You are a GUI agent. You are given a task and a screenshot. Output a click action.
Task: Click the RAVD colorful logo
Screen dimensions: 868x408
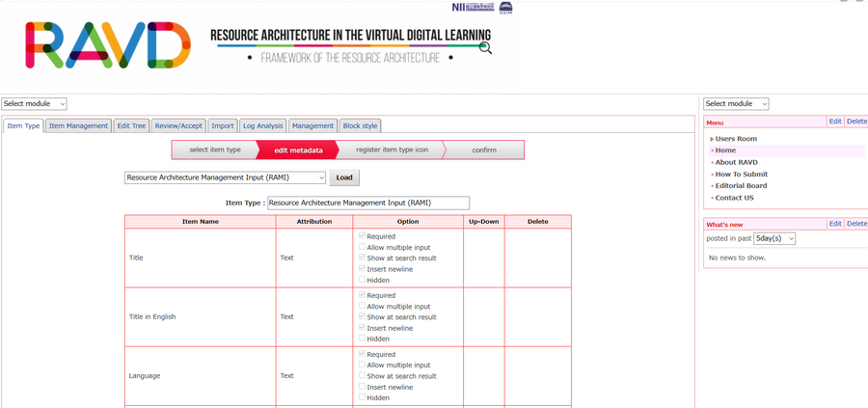point(108,44)
